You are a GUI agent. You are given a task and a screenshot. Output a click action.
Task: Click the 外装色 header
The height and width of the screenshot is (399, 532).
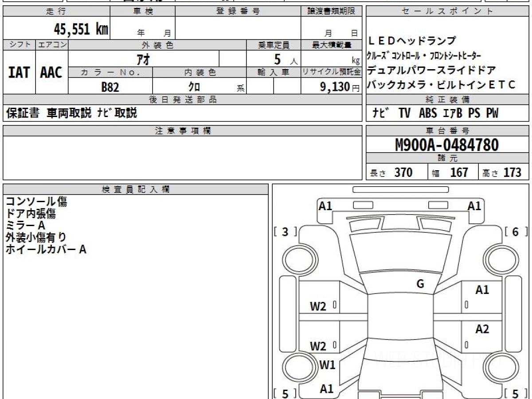pos(157,45)
